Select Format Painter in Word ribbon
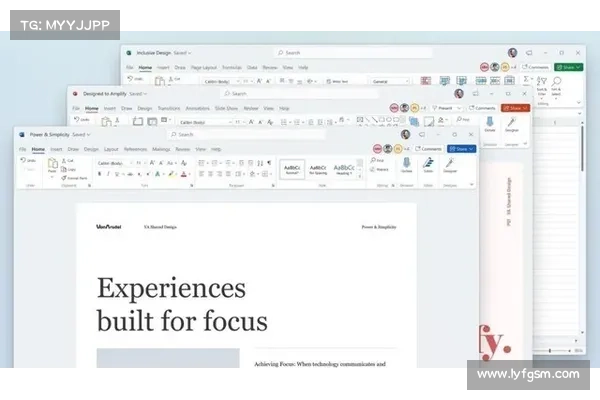The height and width of the screenshot is (400, 600). 74,178
